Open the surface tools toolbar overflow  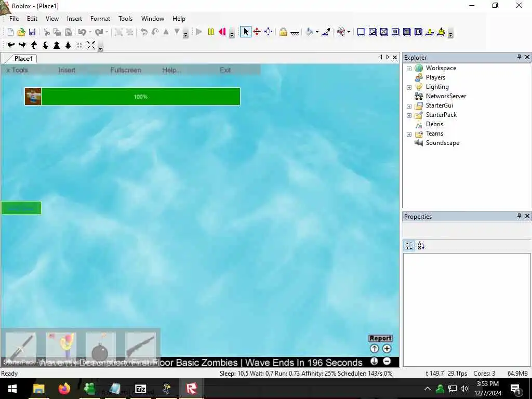pyautogui.click(x=450, y=34)
